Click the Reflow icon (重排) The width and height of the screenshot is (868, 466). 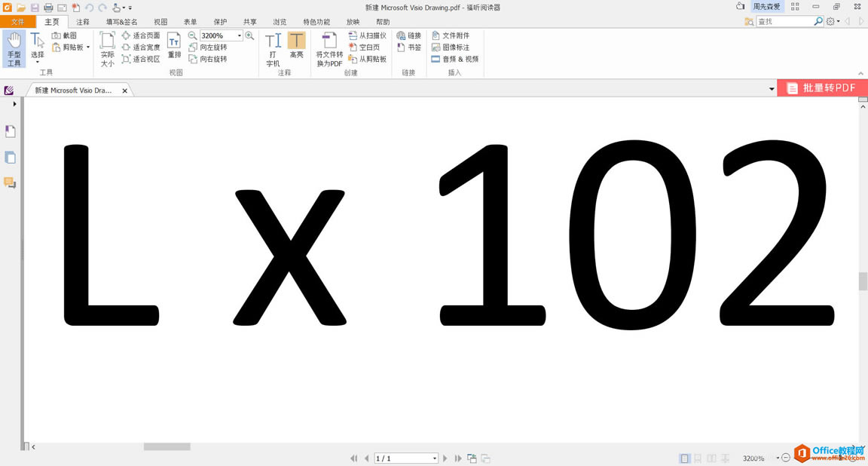point(174,45)
